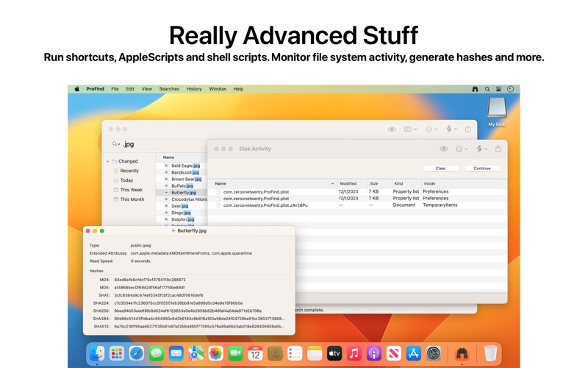Select the Butterfly.jpg file row

(182, 192)
